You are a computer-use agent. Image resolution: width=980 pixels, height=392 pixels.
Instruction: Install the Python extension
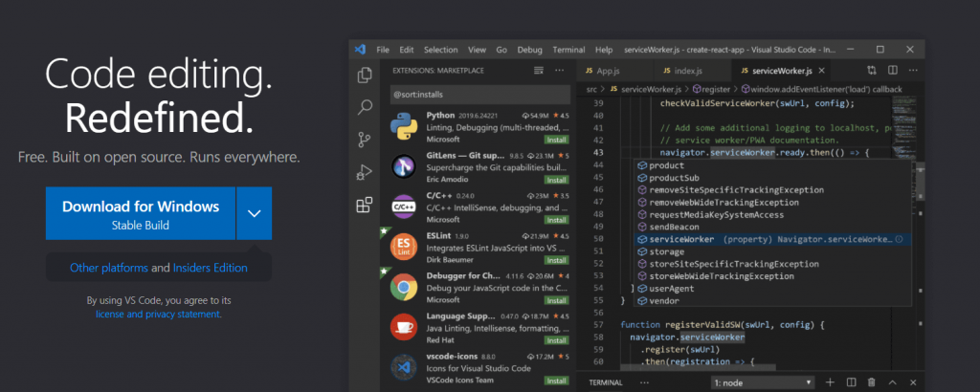point(556,140)
